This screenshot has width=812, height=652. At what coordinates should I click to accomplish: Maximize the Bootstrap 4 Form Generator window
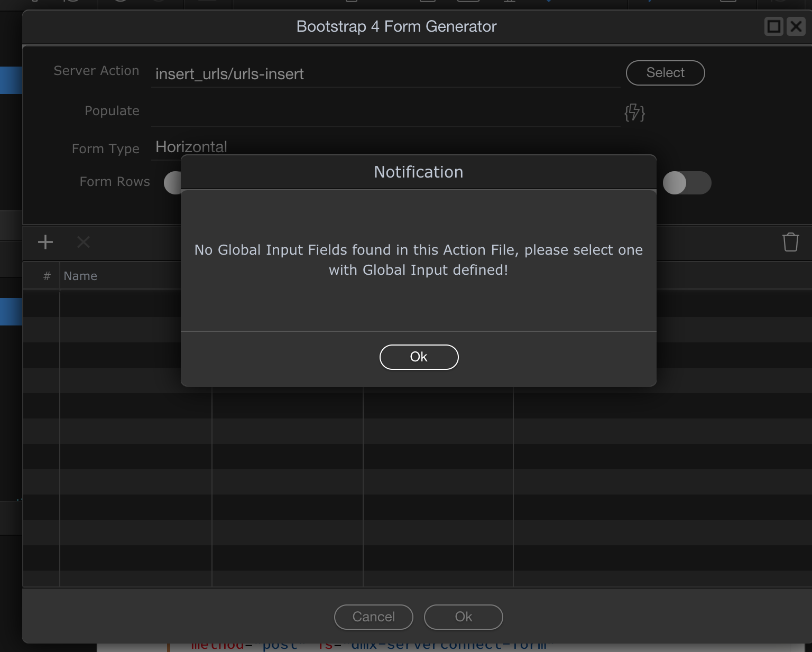(773, 26)
